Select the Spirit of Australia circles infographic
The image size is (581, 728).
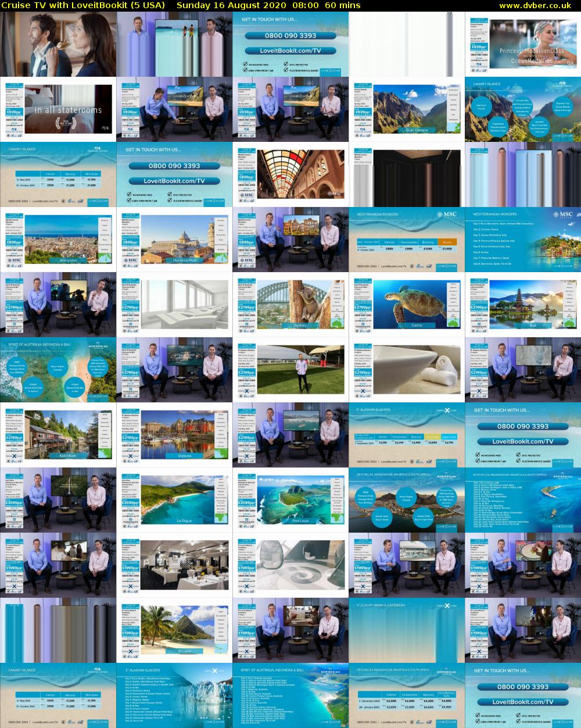(x=58, y=370)
